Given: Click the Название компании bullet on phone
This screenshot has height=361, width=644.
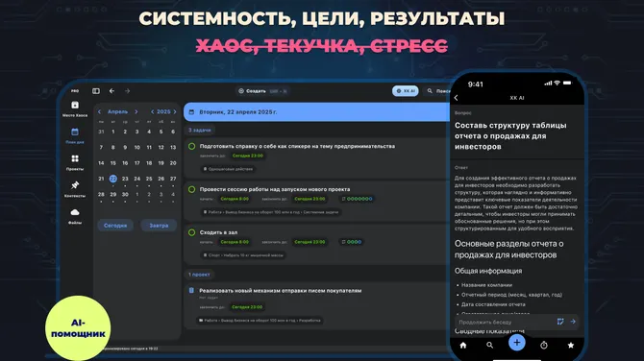Looking at the screenshot, I should (486, 285).
